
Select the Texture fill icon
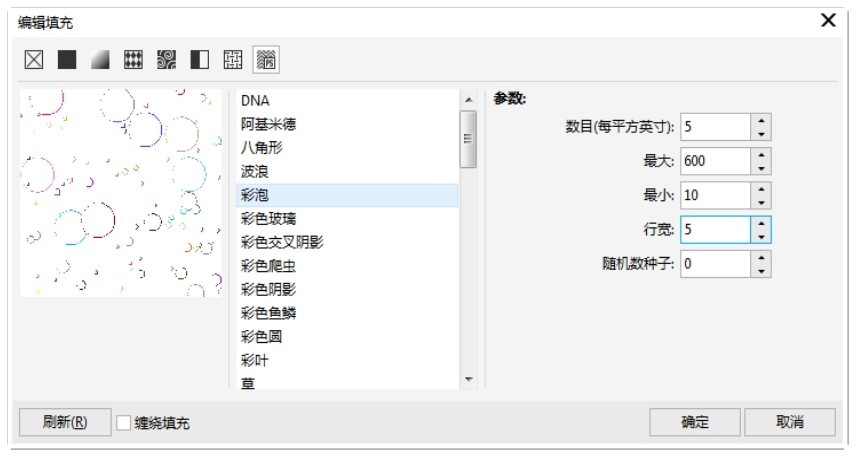(x=233, y=59)
